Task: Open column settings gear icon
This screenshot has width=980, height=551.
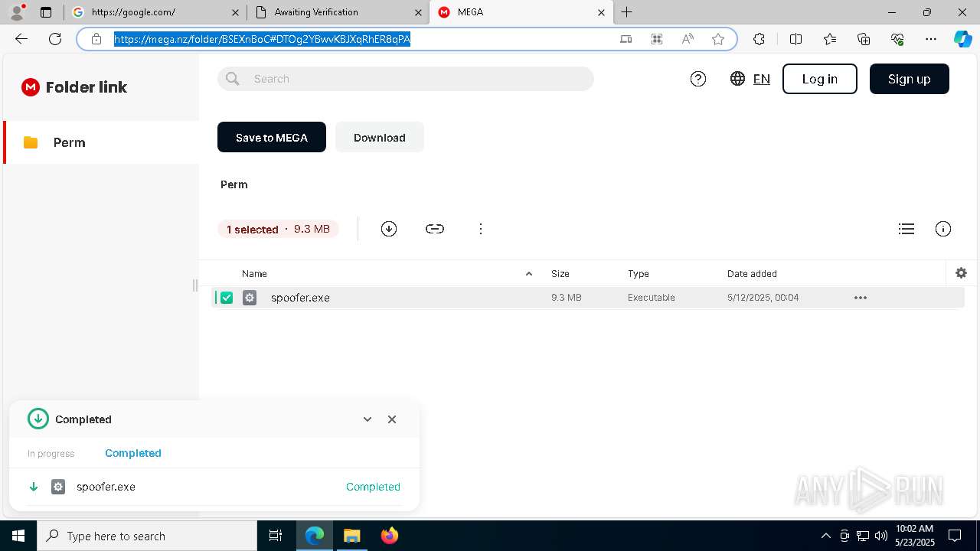Action: coord(962,272)
